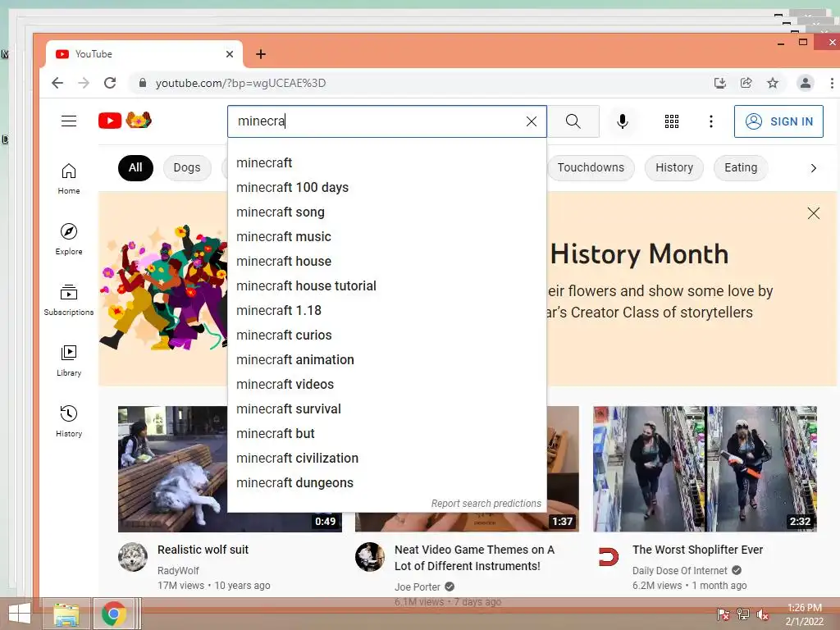
Task: Switch to the YouTube browser tab
Action: click(144, 54)
